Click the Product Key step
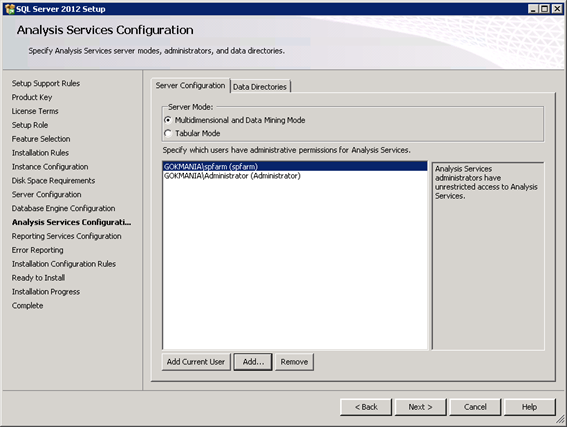Viewport: 567px width, 427px height. [32, 97]
